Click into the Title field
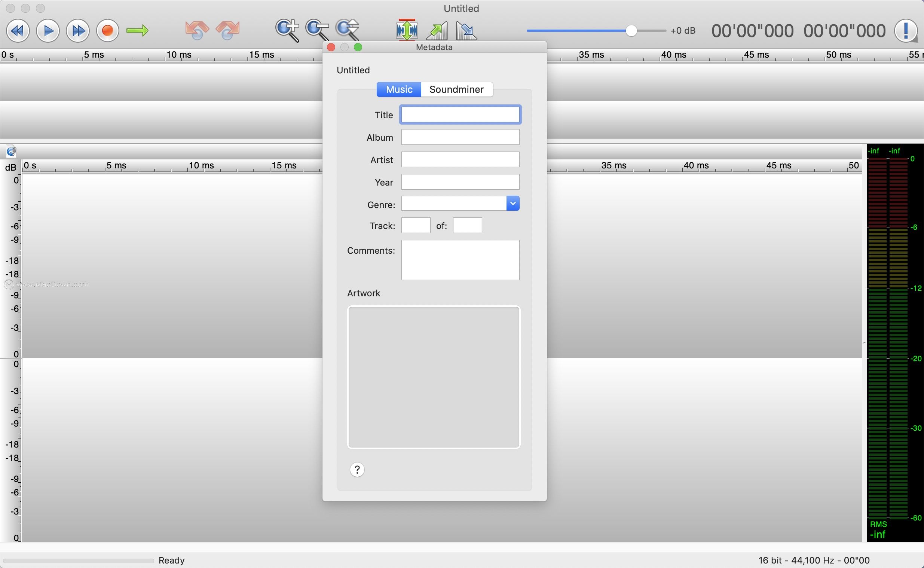 [x=460, y=114]
